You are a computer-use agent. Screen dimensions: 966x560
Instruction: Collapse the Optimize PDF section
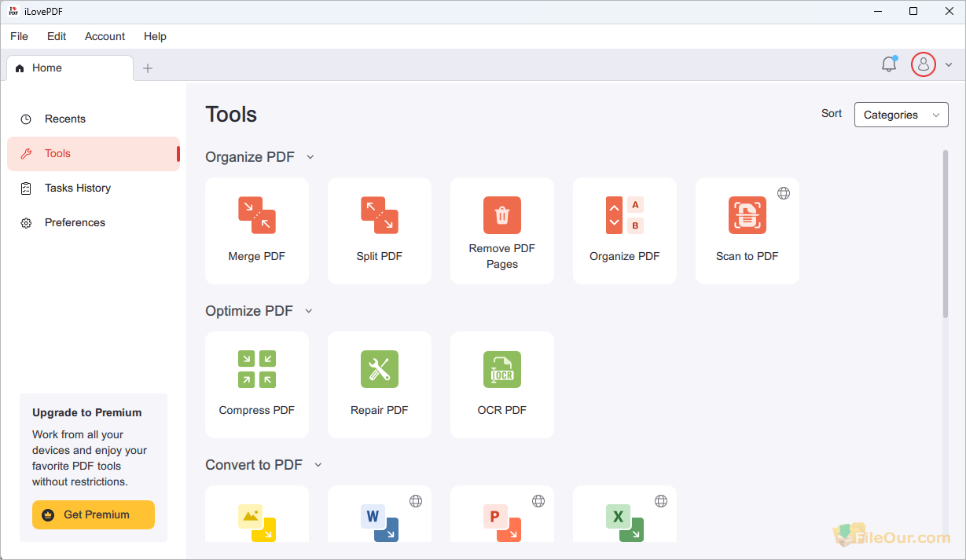(308, 311)
